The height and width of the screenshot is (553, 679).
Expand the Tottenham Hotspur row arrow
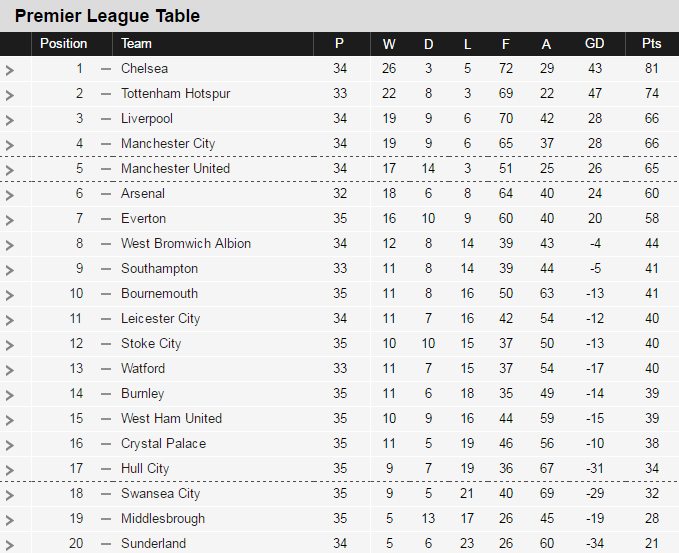[x=10, y=95]
